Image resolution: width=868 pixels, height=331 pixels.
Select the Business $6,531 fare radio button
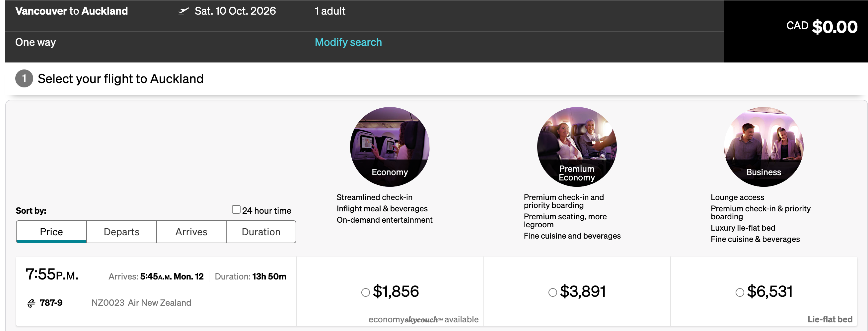739,293
